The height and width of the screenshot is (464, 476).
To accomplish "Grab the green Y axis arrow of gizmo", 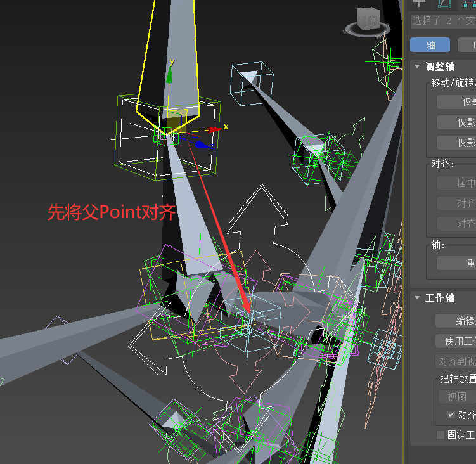I will [x=169, y=76].
